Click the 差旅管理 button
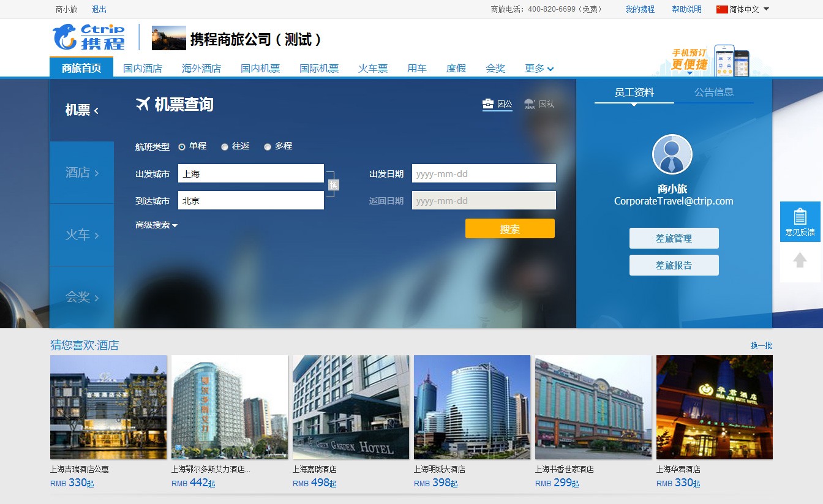The height and width of the screenshot is (504, 823). tap(674, 238)
